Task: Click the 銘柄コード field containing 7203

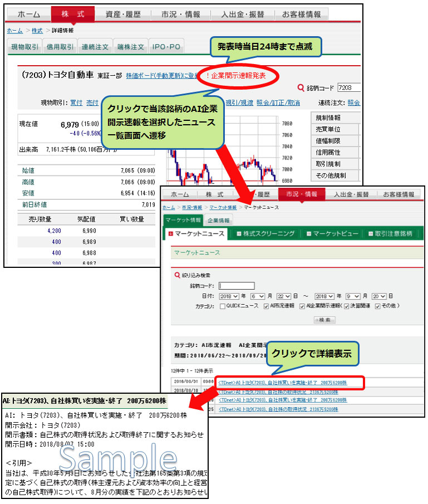Action: click(349, 87)
